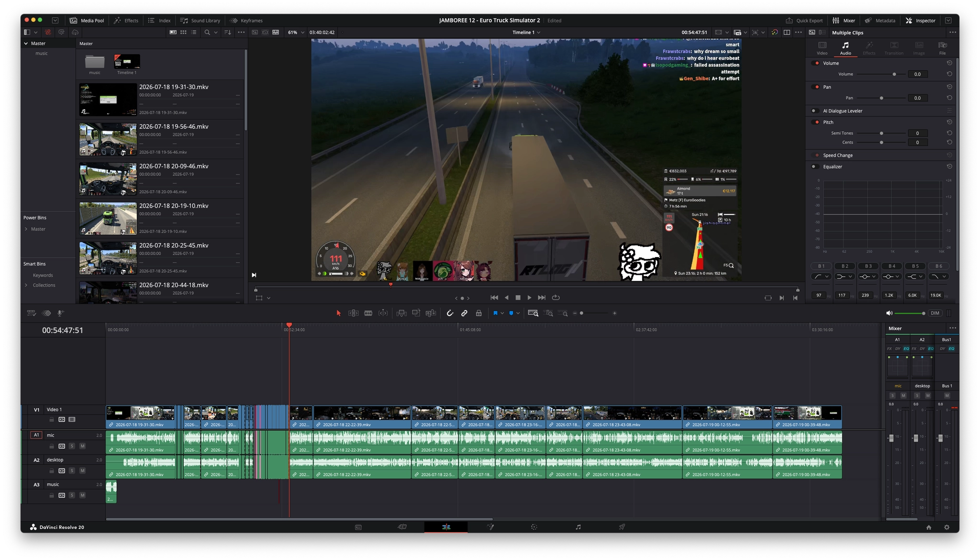Viewport: 980px width, 560px height.
Task: Open the Sound Library panel
Action: (x=200, y=21)
